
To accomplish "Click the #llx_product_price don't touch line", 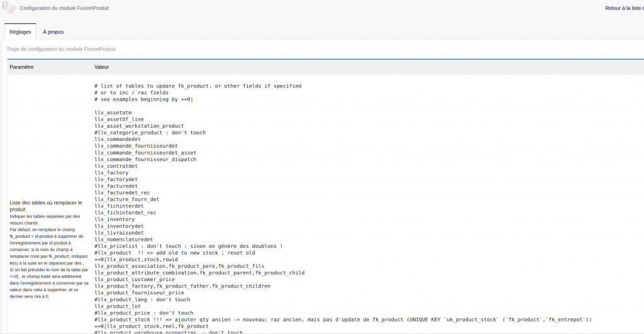I will (x=144, y=313).
